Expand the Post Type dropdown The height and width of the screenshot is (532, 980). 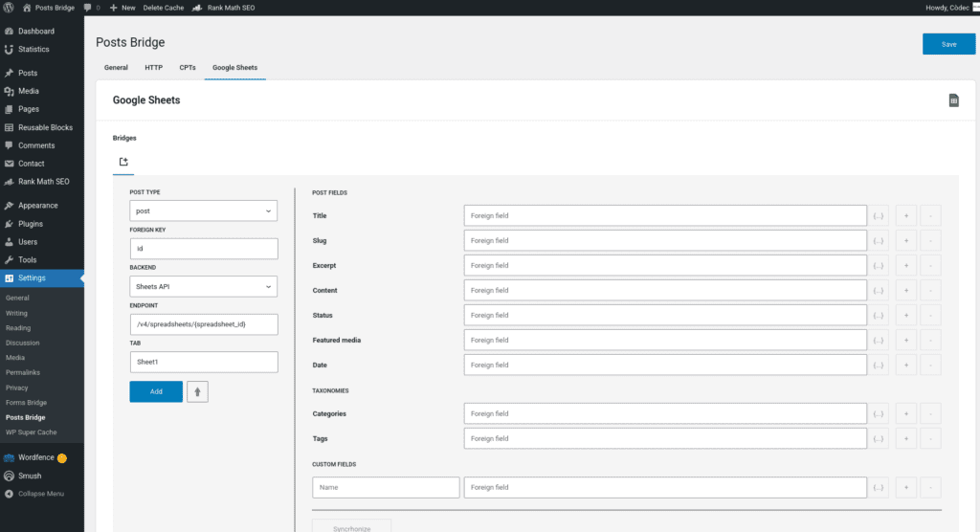pyautogui.click(x=204, y=211)
